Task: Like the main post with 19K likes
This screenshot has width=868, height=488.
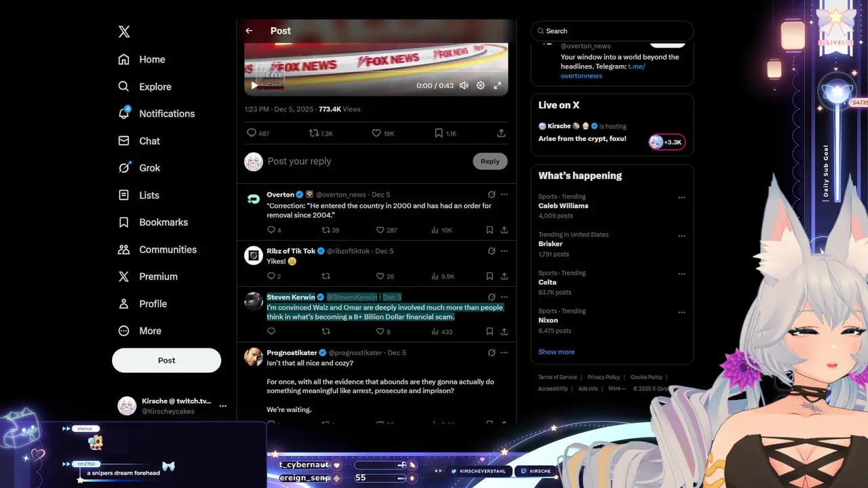Action: [382, 134]
